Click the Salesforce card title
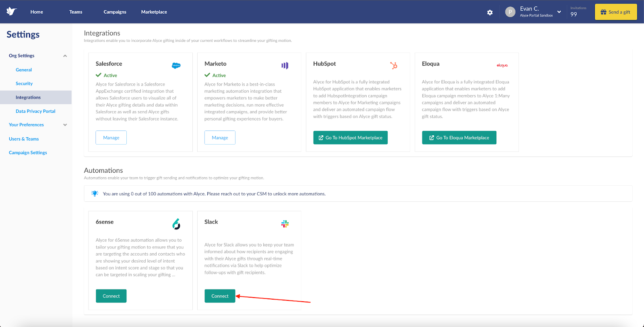This screenshot has width=644, height=327. pyautogui.click(x=109, y=64)
